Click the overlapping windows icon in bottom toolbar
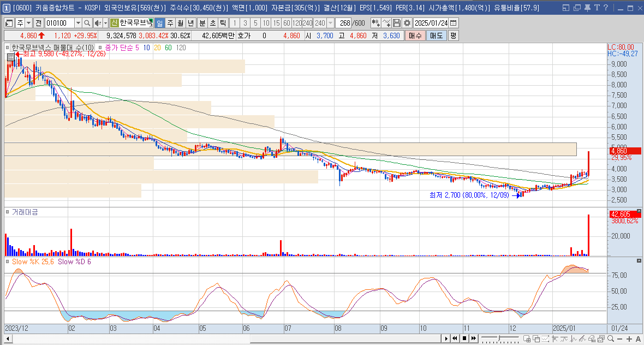644x345 pixels. [537, 338]
